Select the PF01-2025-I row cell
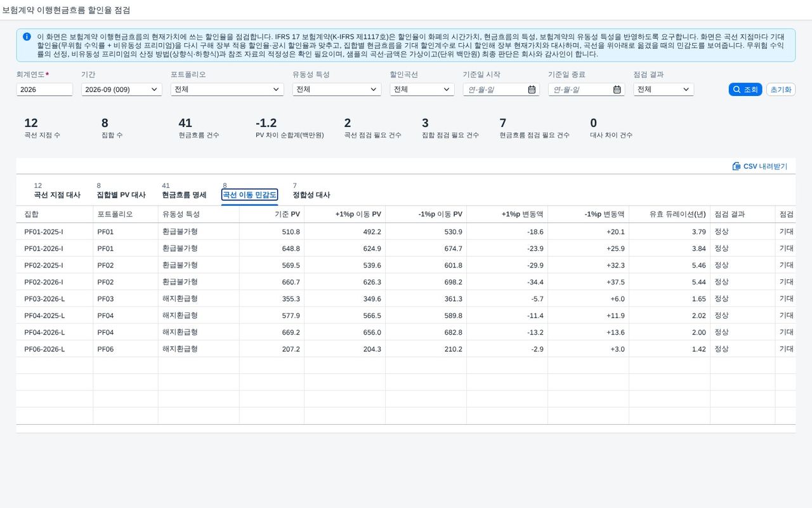 coord(55,232)
